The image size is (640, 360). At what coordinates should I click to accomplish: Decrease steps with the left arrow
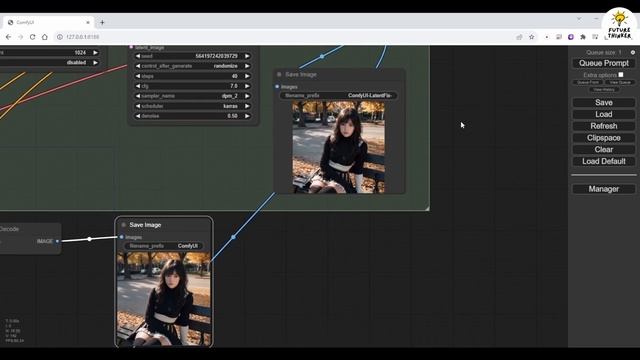click(x=138, y=76)
